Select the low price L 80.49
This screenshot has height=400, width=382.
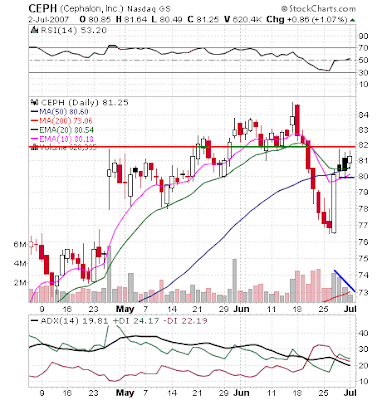[167, 20]
